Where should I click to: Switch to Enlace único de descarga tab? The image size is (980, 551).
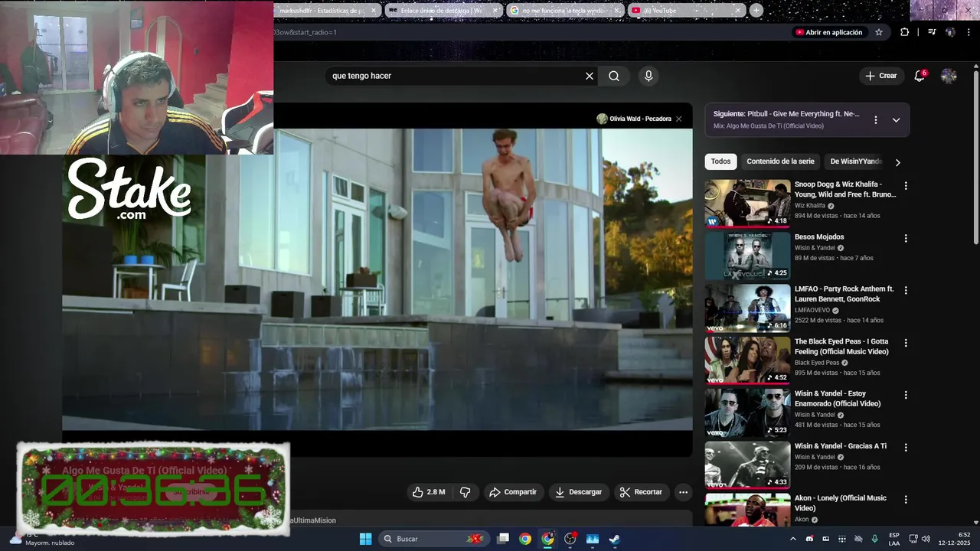click(443, 11)
